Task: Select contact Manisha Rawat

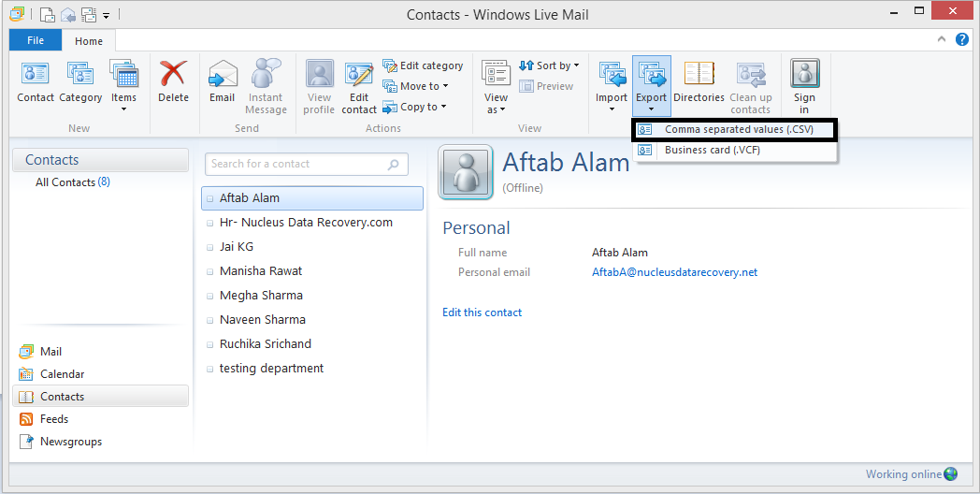Action: (x=312, y=271)
